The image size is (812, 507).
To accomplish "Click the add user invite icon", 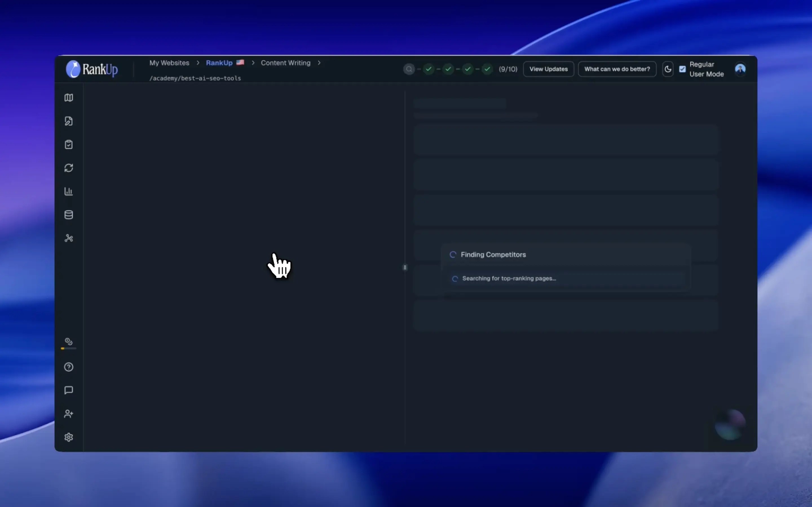I will [69, 414].
